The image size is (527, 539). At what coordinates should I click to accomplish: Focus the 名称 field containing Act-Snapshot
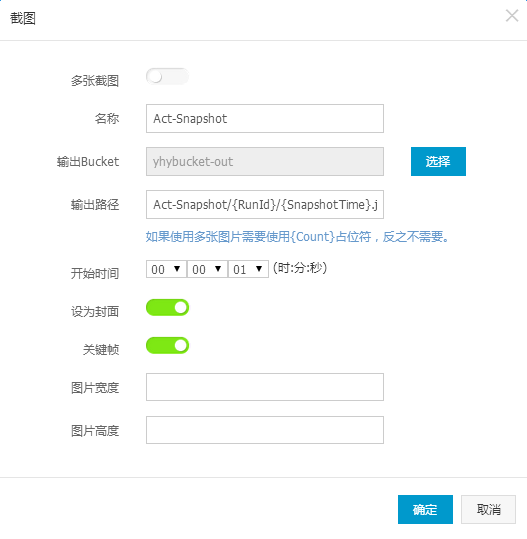[x=265, y=119]
